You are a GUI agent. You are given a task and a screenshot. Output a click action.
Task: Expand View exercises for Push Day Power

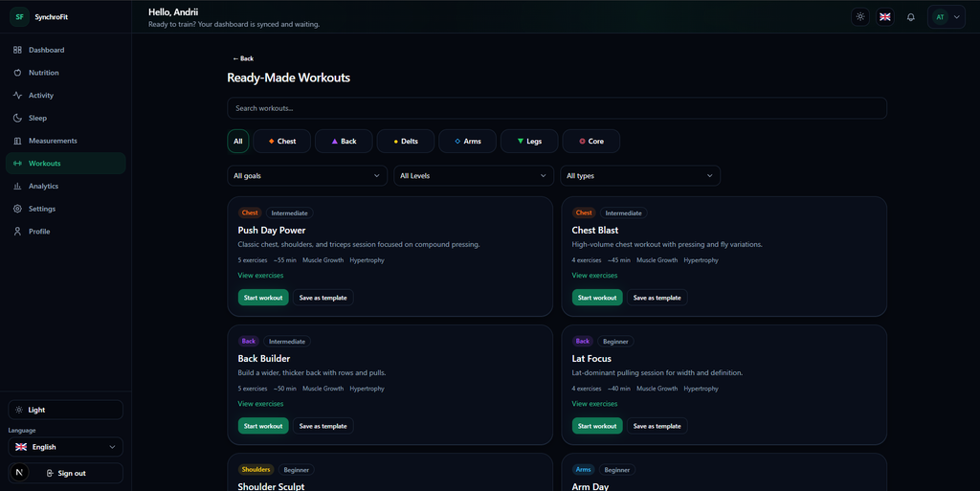click(x=260, y=276)
